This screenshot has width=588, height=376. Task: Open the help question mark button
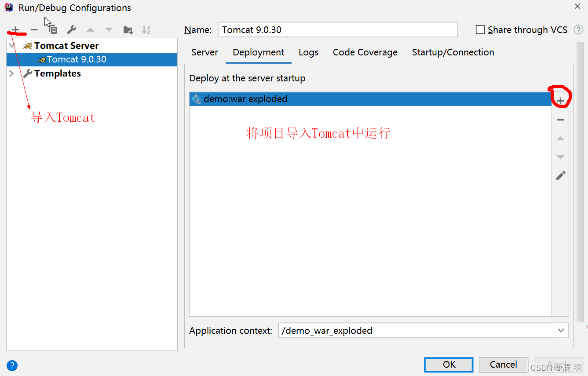point(12,365)
